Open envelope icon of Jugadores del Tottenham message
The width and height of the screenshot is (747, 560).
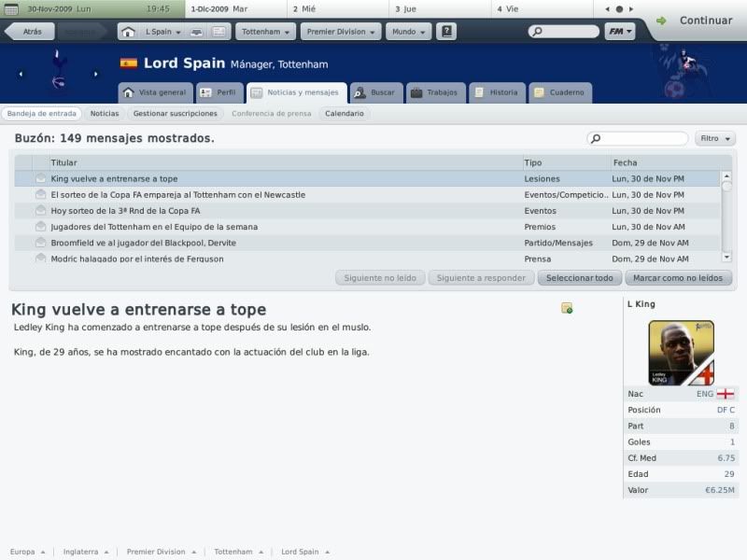(41, 226)
